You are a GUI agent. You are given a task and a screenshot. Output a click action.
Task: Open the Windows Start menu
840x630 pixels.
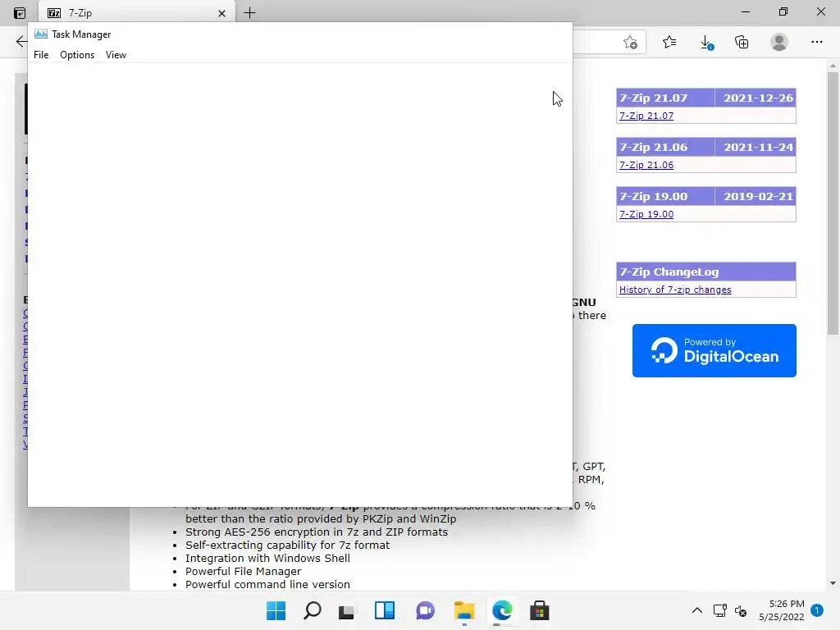[276, 610]
